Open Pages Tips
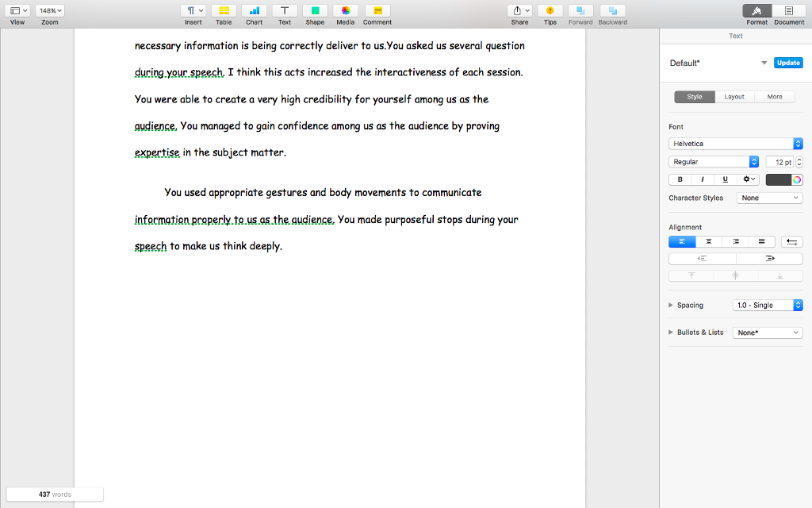This screenshot has height=508, width=812. pos(550,11)
